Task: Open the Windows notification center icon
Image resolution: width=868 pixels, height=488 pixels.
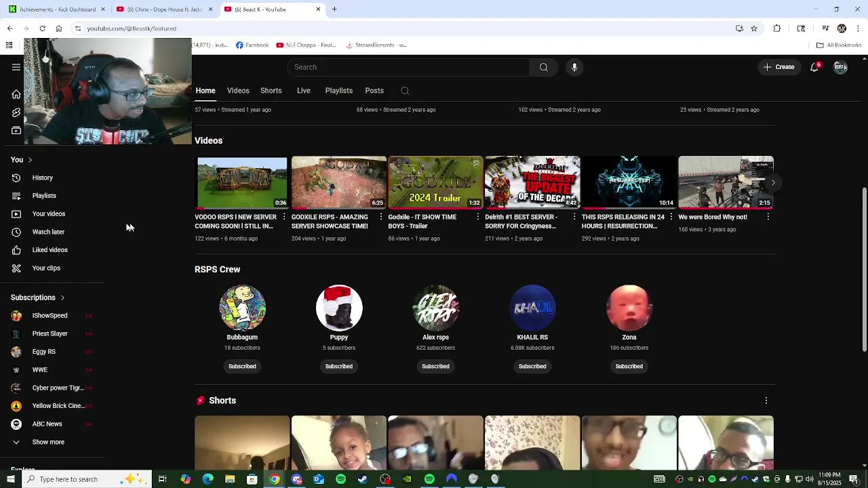Action: 853,479
